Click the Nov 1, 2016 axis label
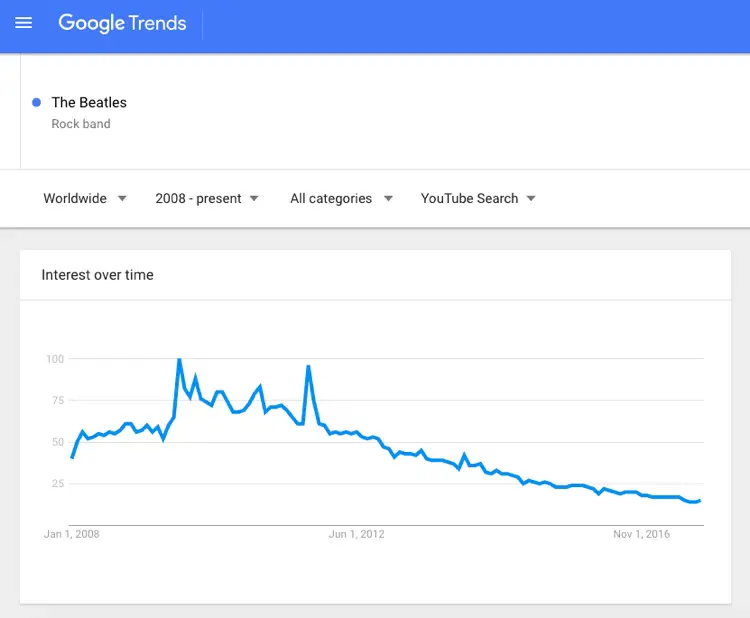This screenshot has height=618, width=750. (641, 534)
